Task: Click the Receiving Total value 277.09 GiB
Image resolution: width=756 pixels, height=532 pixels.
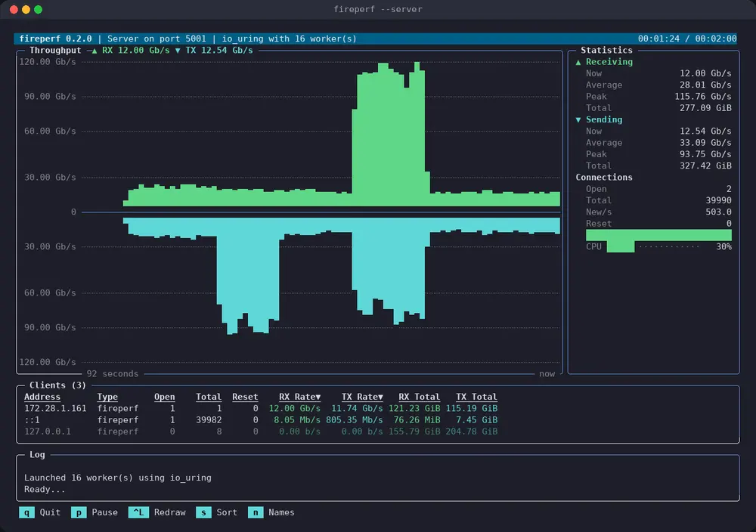Action: pyautogui.click(x=705, y=108)
